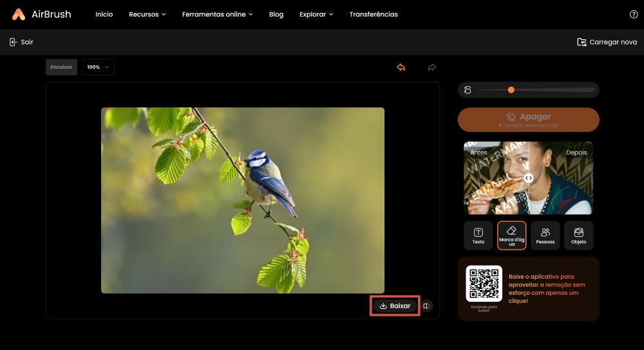The height and width of the screenshot is (350, 644).
Task: Redo action with gray arrow
Action: click(431, 68)
